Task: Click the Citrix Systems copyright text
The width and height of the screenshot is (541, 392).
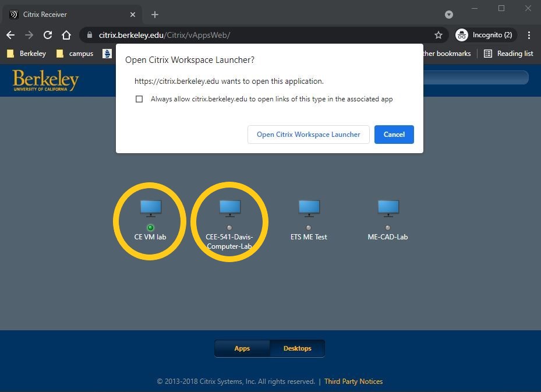Action: click(x=236, y=382)
